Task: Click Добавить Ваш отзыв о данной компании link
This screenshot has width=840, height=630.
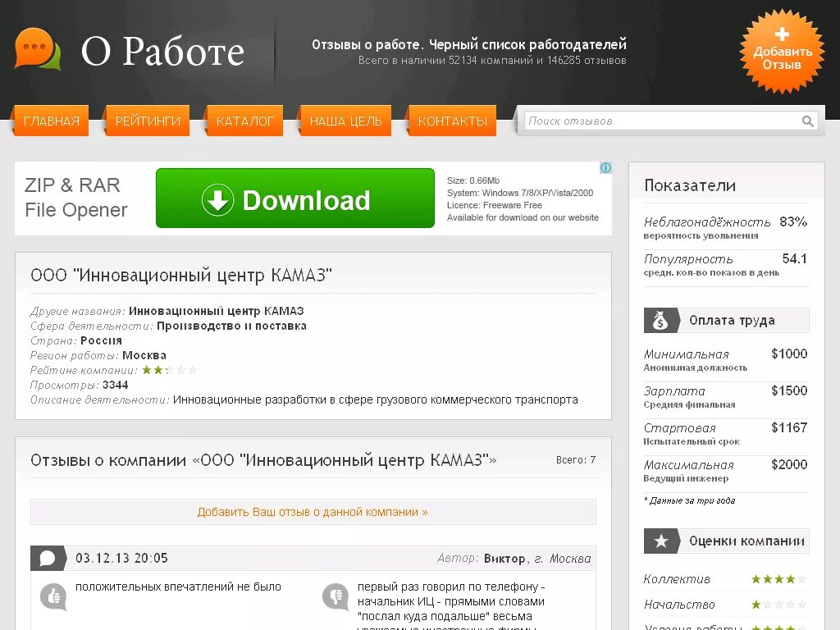Action: (x=313, y=512)
